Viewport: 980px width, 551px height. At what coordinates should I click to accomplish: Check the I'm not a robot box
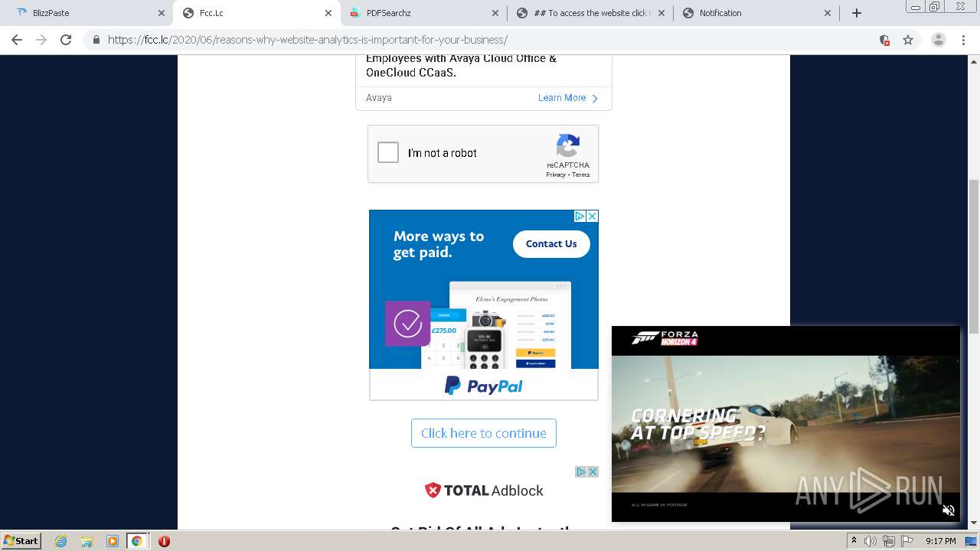point(388,153)
